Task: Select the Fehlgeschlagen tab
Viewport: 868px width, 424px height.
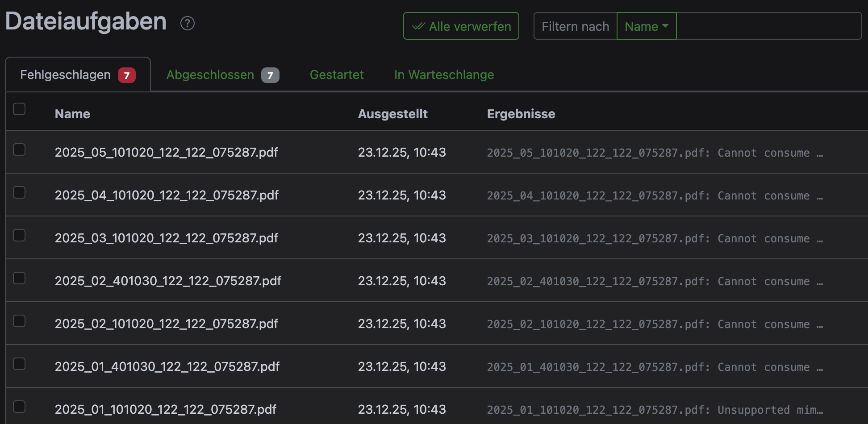Action: click(65, 75)
